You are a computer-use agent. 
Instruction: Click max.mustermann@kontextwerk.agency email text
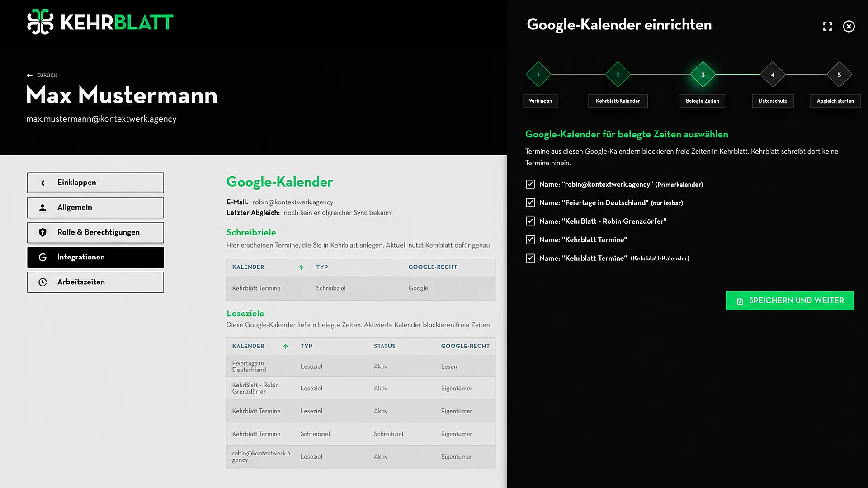coord(101,119)
